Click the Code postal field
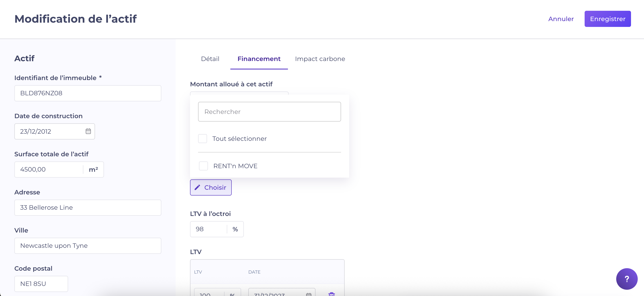The image size is (644, 296). 41,284
